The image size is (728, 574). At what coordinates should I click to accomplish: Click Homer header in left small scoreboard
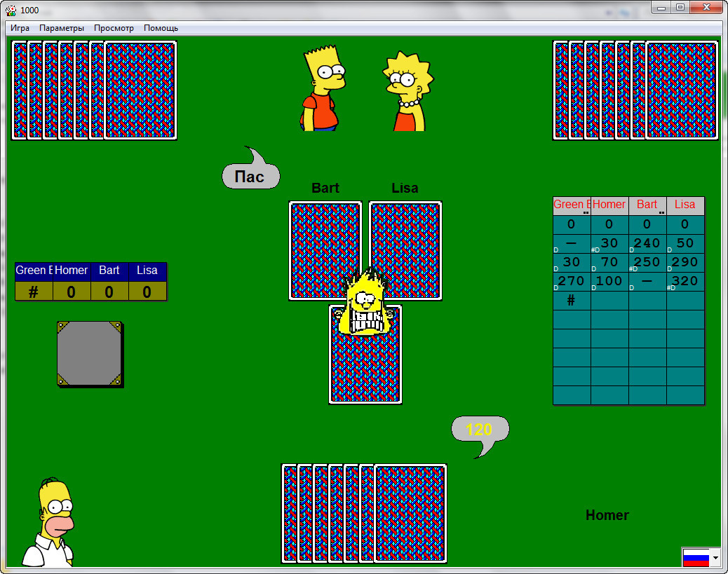coord(72,271)
